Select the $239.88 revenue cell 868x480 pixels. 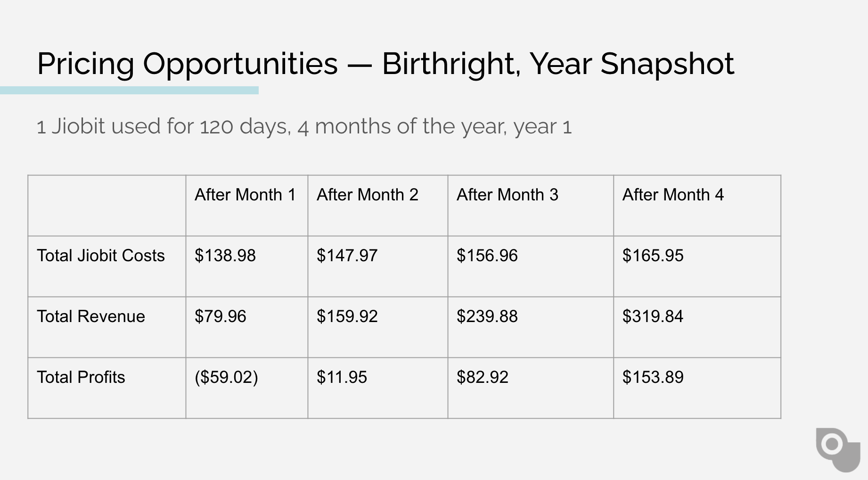(531, 327)
